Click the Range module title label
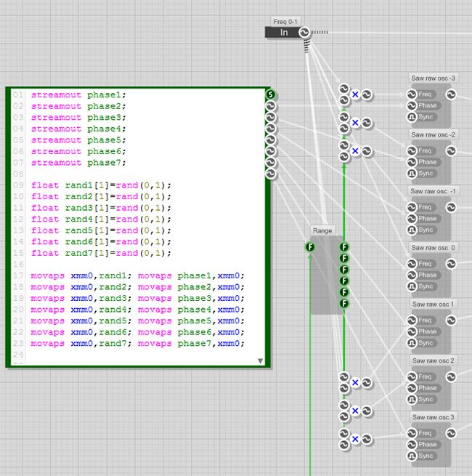This screenshot has width=472, height=476. (x=322, y=230)
